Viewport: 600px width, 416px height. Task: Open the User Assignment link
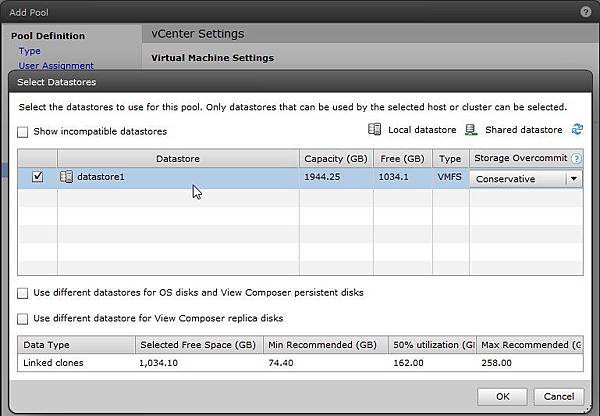click(x=56, y=65)
